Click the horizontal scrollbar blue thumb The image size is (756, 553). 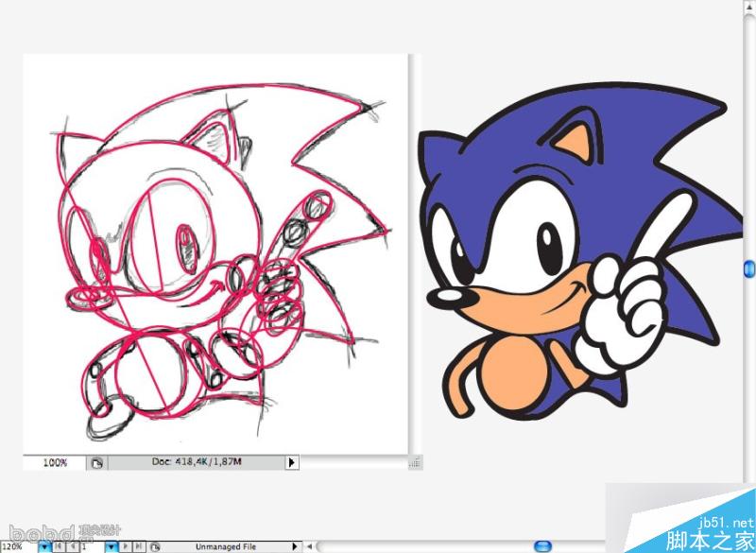542,546
